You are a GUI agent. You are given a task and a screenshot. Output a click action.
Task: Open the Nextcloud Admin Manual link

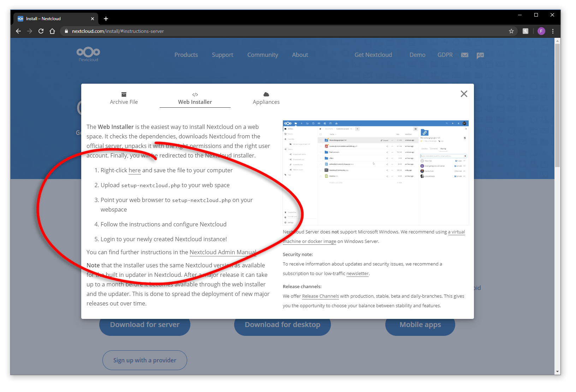pos(223,252)
